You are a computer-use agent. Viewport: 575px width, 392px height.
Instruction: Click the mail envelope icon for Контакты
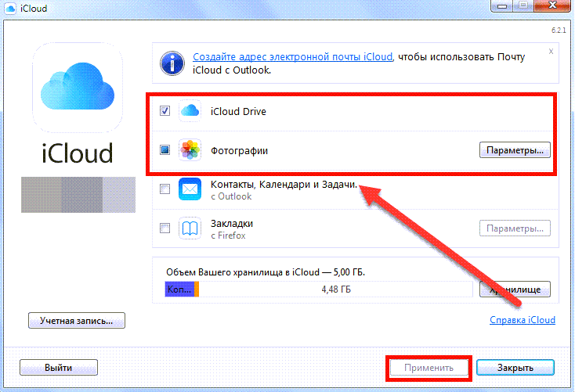tap(190, 189)
